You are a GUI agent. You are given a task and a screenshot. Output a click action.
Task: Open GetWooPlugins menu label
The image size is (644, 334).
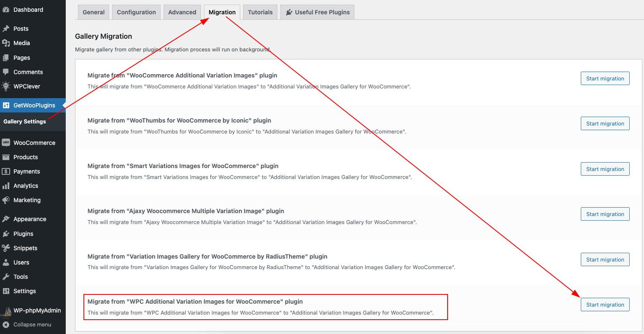[34, 105]
